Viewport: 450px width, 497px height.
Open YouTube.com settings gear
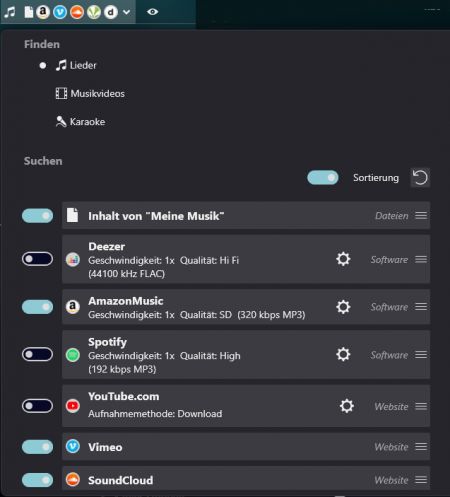(x=347, y=406)
